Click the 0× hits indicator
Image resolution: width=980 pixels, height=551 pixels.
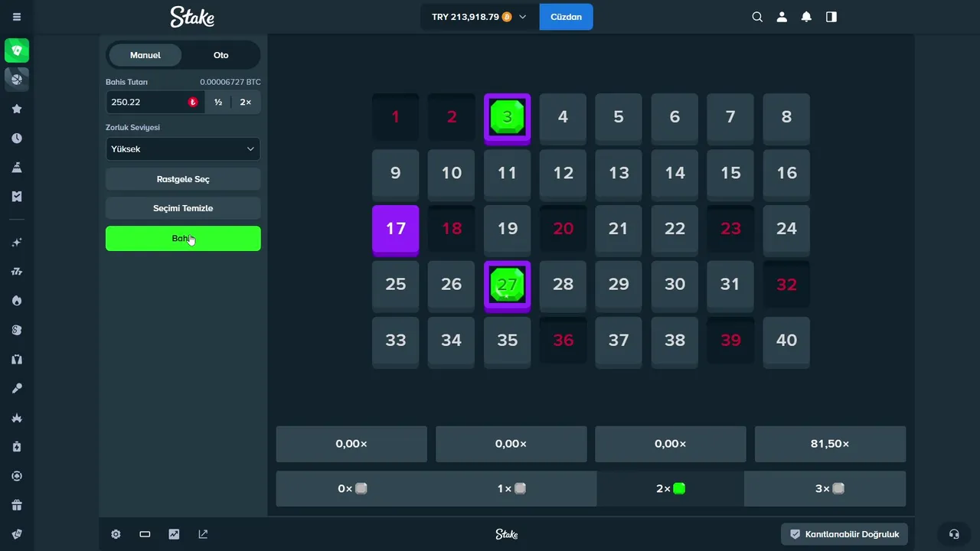click(x=352, y=488)
